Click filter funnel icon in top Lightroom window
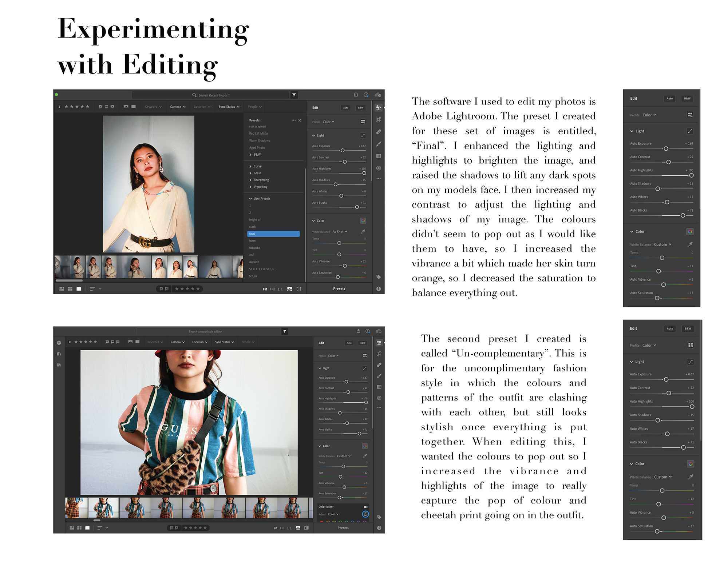The image size is (728, 562). tap(294, 95)
